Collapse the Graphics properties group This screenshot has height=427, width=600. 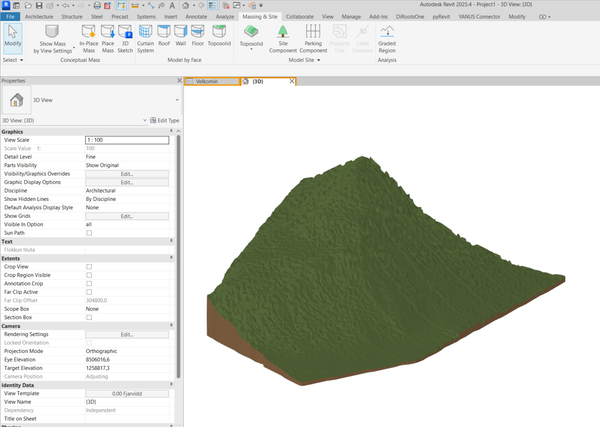click(171, 131)
